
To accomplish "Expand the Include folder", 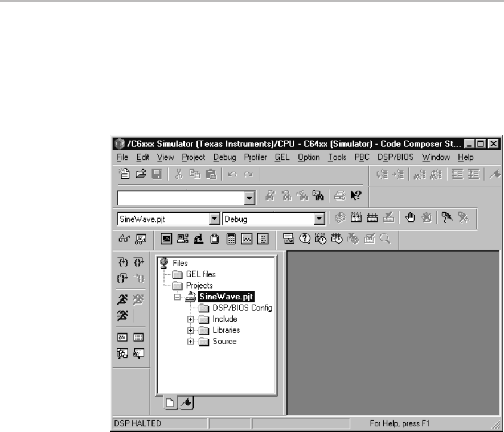I will (190, 319).
